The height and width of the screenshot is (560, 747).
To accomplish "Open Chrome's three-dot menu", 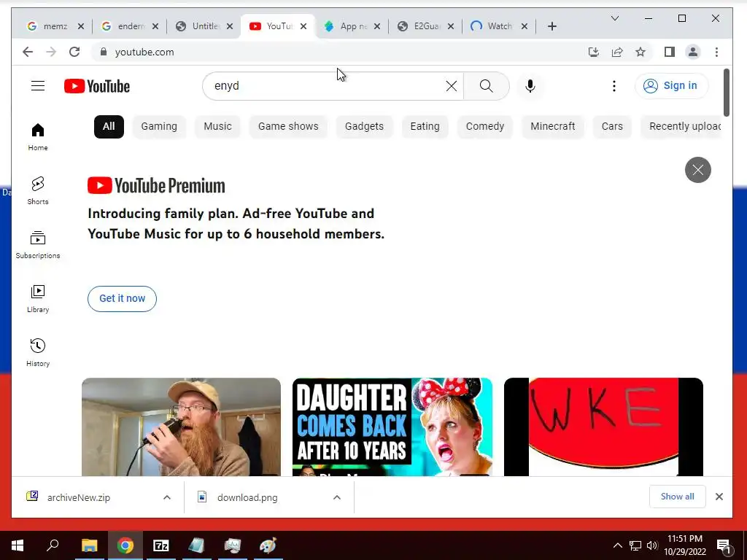I will (716, 52).
